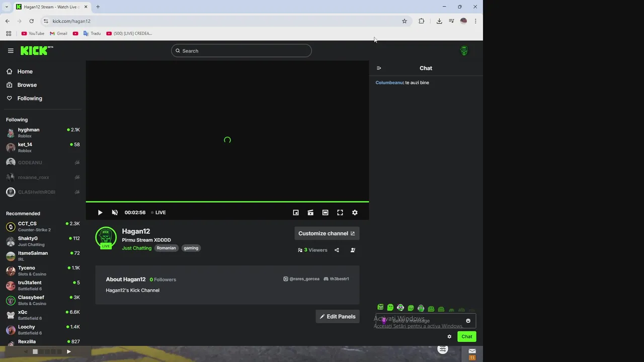Open hyghman channel in Following list

[43, 133]
